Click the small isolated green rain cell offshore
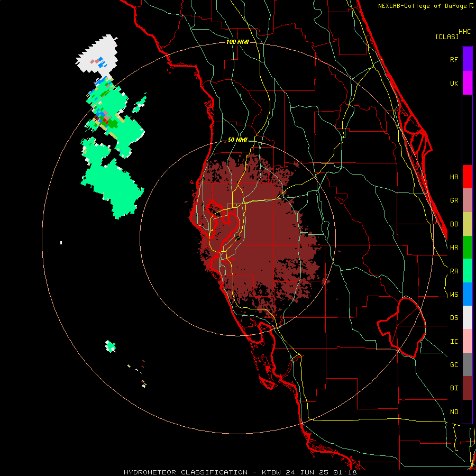476x476 pixels. coord(111,346)
